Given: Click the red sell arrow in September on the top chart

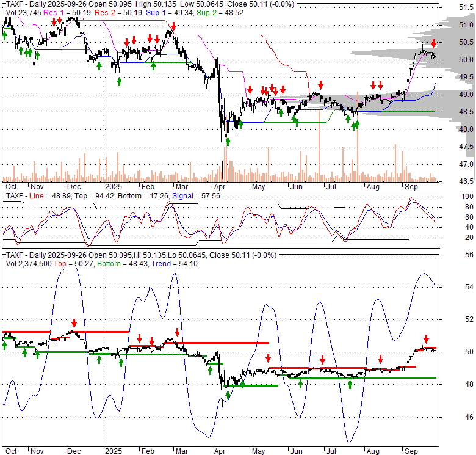Looking at the screenshot, I should pos(434,44).
